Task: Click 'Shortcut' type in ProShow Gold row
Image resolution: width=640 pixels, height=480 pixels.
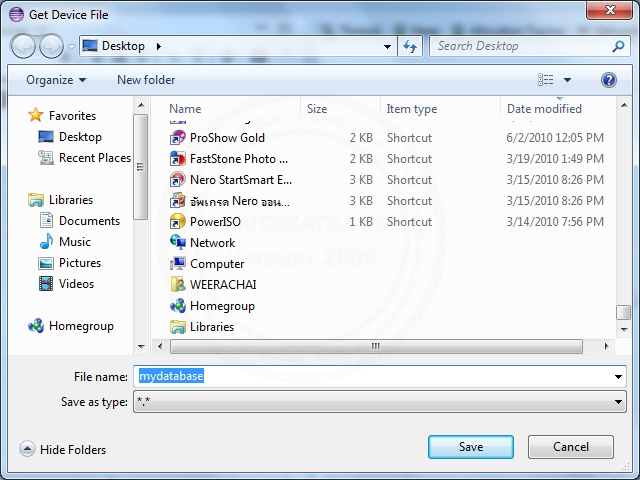Action: 409,138
